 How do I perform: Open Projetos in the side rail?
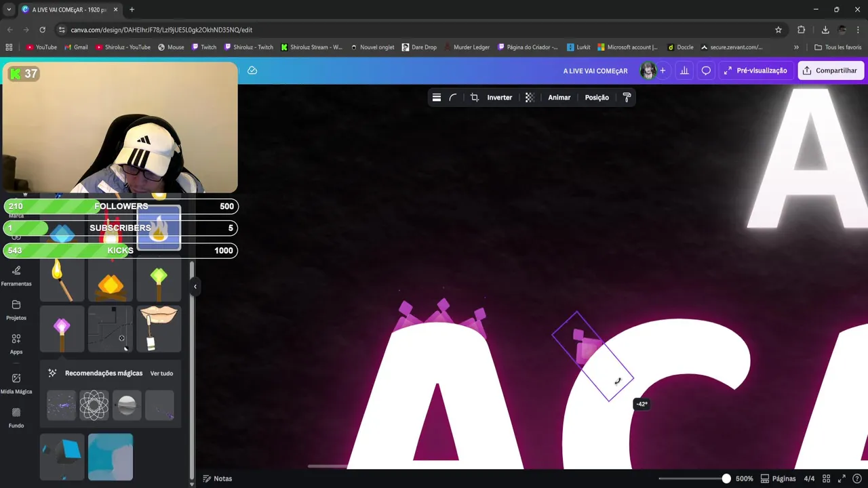coord(16,310)
